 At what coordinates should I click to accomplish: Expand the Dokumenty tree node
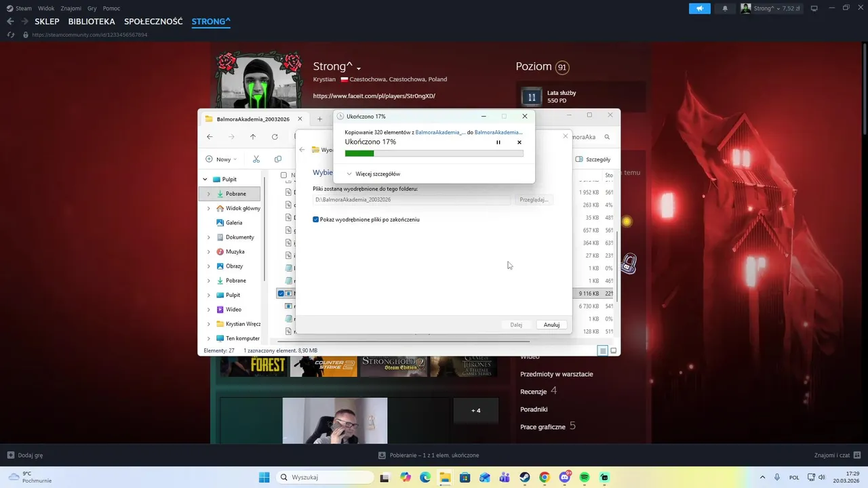pos(209,237)
